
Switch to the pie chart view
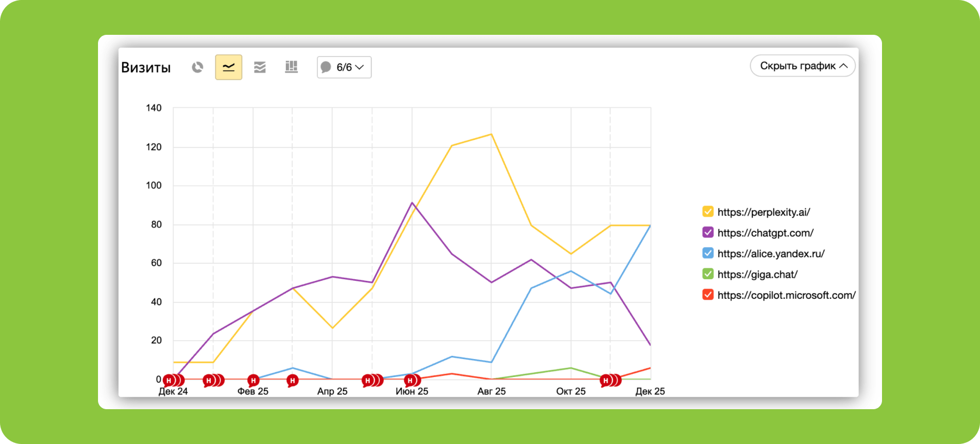(197, 67)
